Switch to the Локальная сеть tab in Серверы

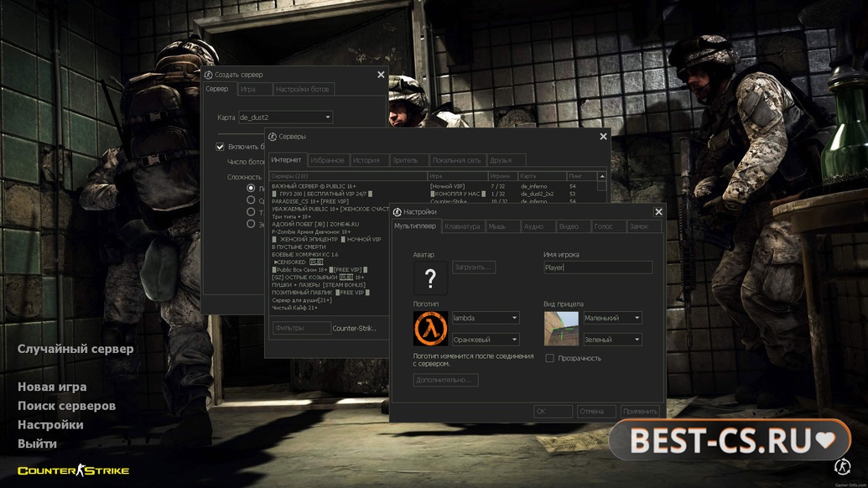[x=457, y=160]
